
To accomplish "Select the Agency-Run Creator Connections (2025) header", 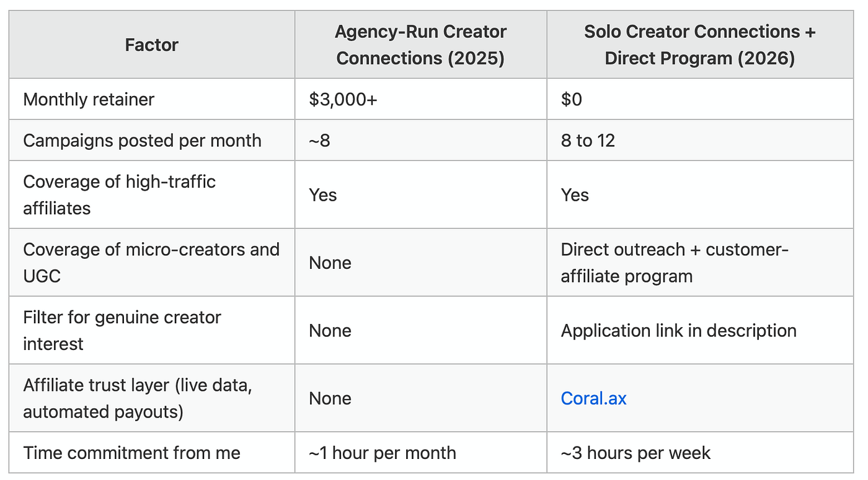I will pyautogui.click(x=421, y=45).
